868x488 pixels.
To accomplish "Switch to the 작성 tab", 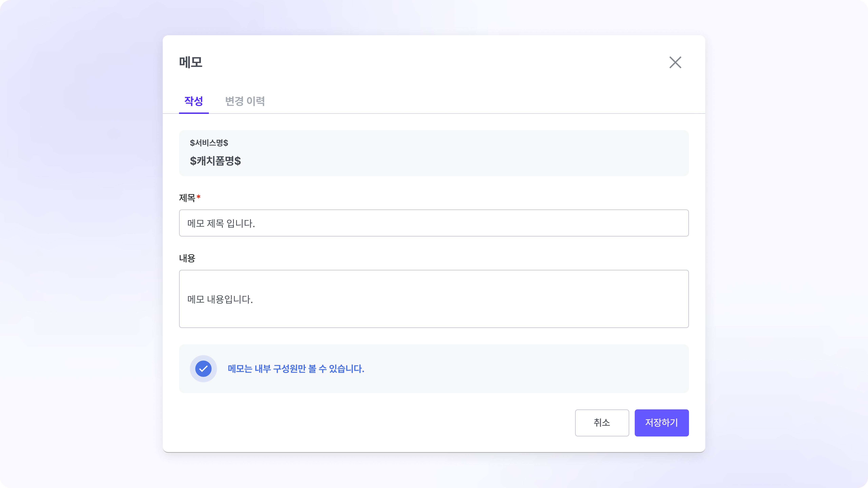I will coord(194,101).
